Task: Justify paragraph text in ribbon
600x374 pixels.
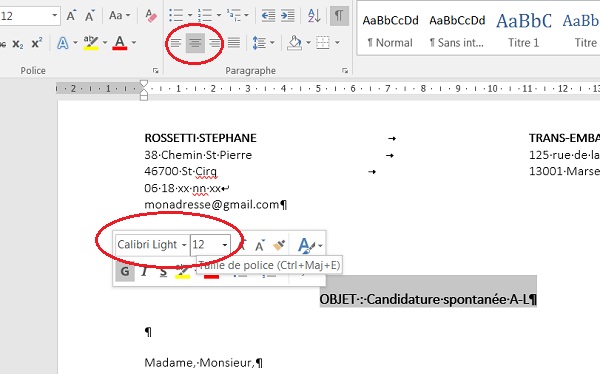Action: [x=234, y=43]
